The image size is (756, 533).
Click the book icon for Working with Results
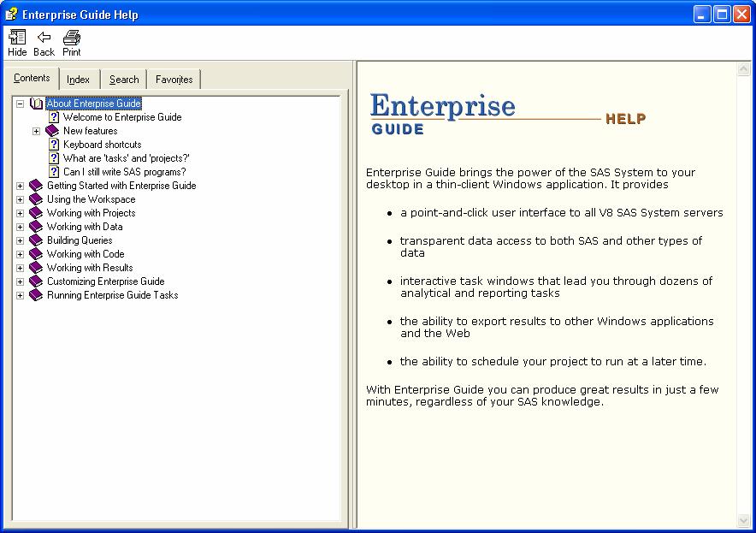tap(36, 268)
